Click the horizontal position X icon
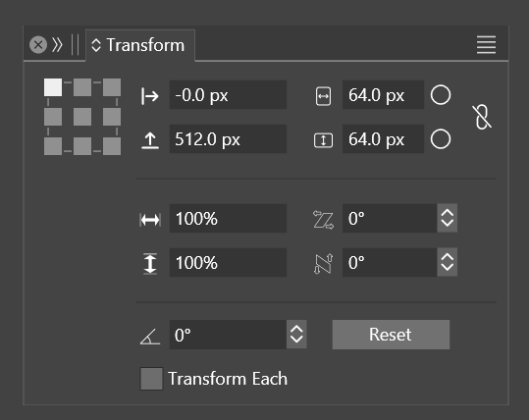 click(x=150, y=96)
